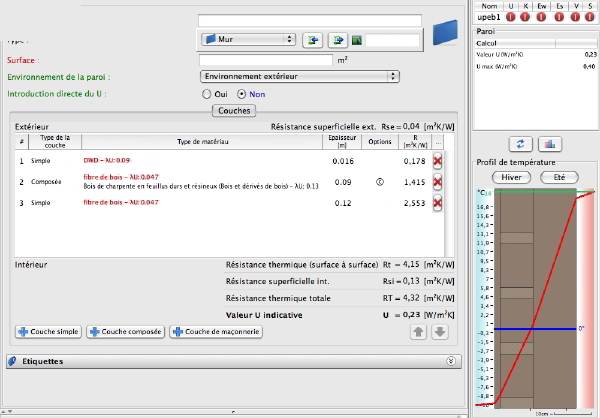Click the red S status indicator for upeb1
The image size is (600, 418).
(590, 17)
